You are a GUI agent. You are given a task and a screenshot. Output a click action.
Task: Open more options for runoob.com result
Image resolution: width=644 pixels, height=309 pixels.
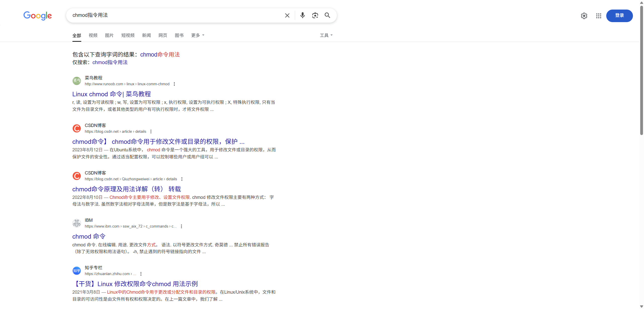coord(174,84)
